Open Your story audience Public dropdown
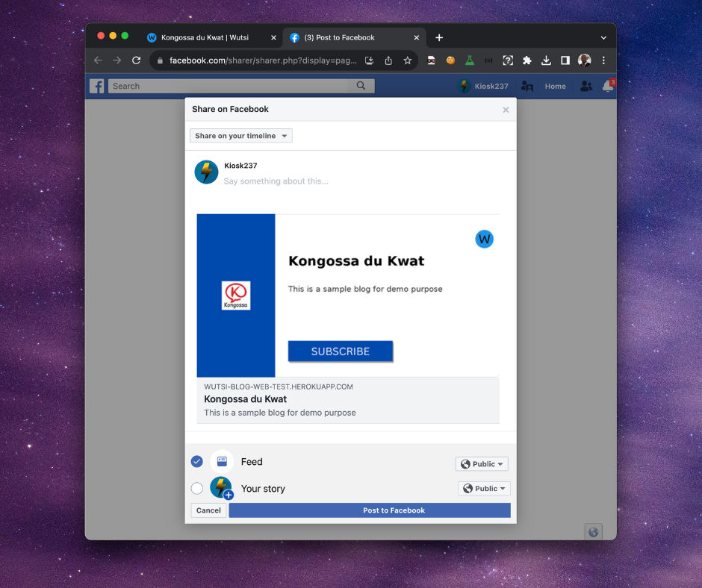 (x=484, y=488)
